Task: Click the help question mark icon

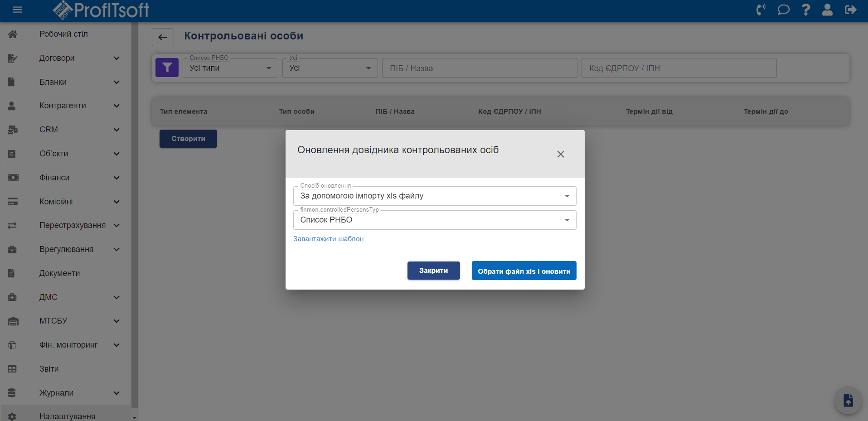Action: 806,10
